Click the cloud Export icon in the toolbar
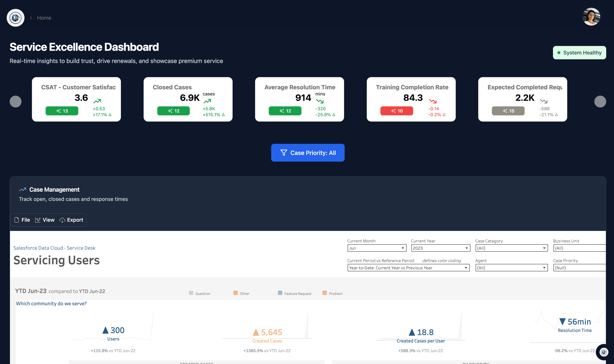This screenshot has width=614, height=364. [x=63, y=220]
